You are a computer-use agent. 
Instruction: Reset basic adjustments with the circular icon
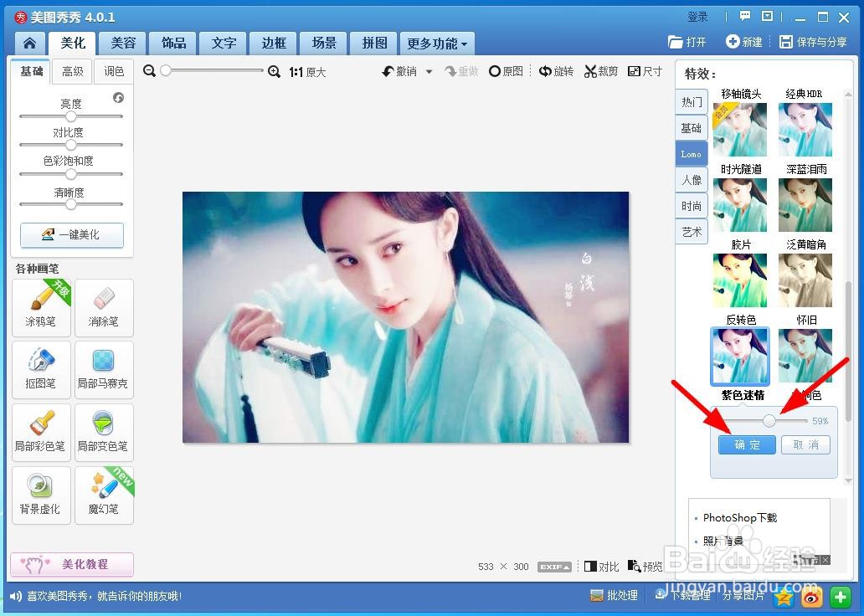pos(119,98)
